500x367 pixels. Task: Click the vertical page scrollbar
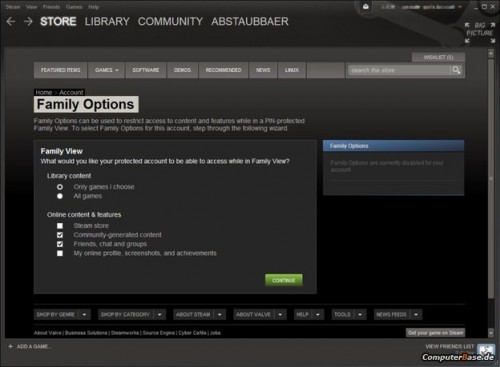[x=491, y=178]
